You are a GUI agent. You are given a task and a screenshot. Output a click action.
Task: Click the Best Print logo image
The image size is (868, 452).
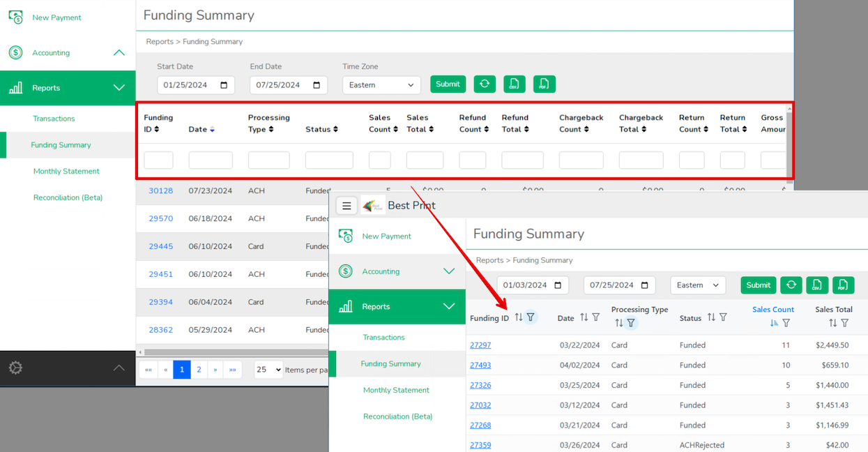point(373,206)
